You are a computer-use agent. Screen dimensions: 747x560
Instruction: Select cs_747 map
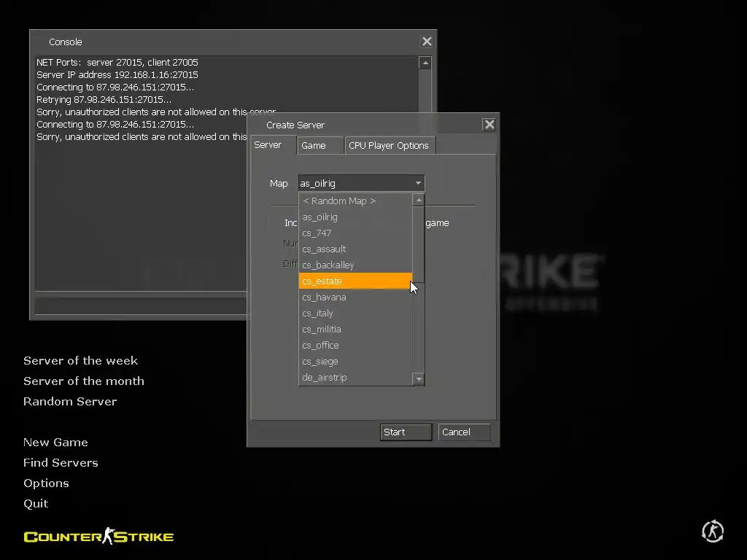[355, 233]
